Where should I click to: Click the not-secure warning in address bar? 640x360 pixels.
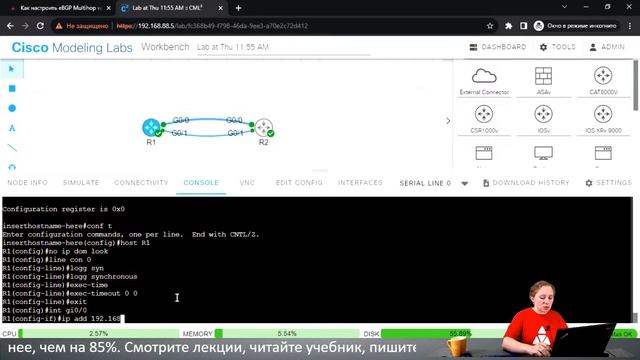[82, 26]
